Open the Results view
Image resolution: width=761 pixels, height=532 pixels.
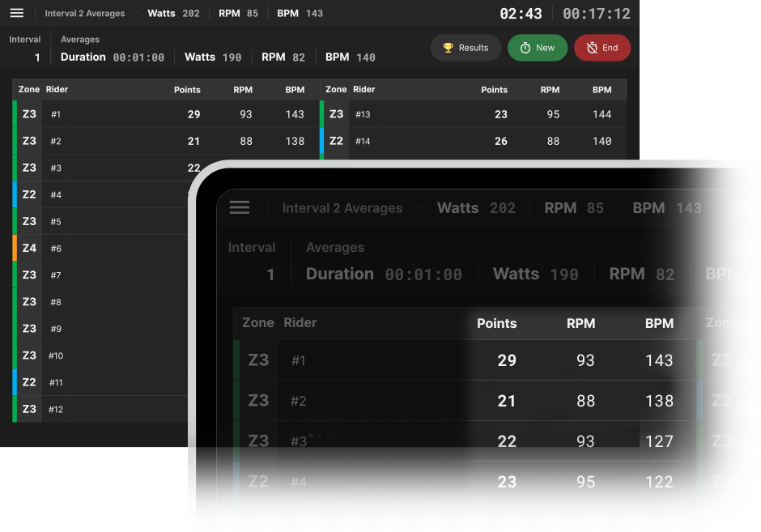pos(466,48)
